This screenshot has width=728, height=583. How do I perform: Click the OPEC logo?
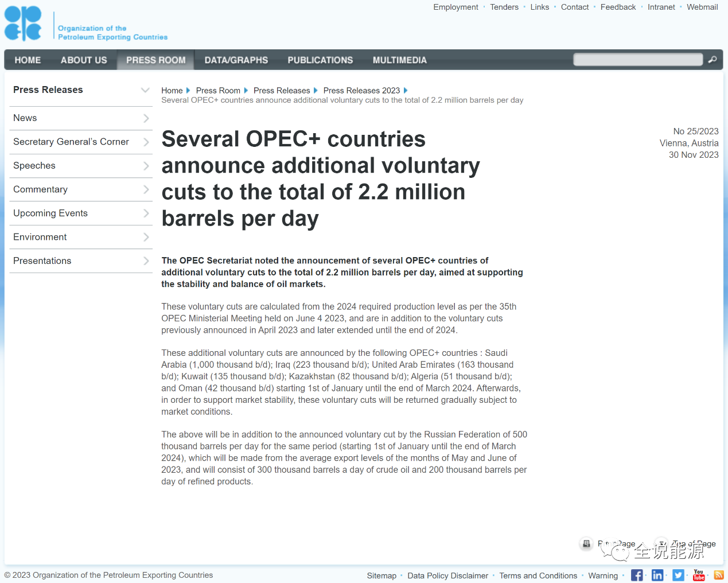point(23,24)
